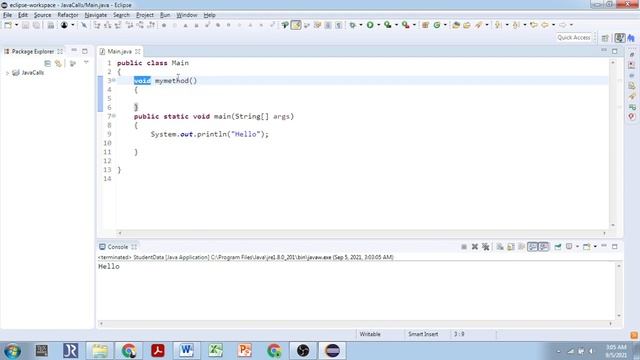Open the Window menu
Image resolution: width=640 pixels, height=360 pixels.
[x=187, y=15]
